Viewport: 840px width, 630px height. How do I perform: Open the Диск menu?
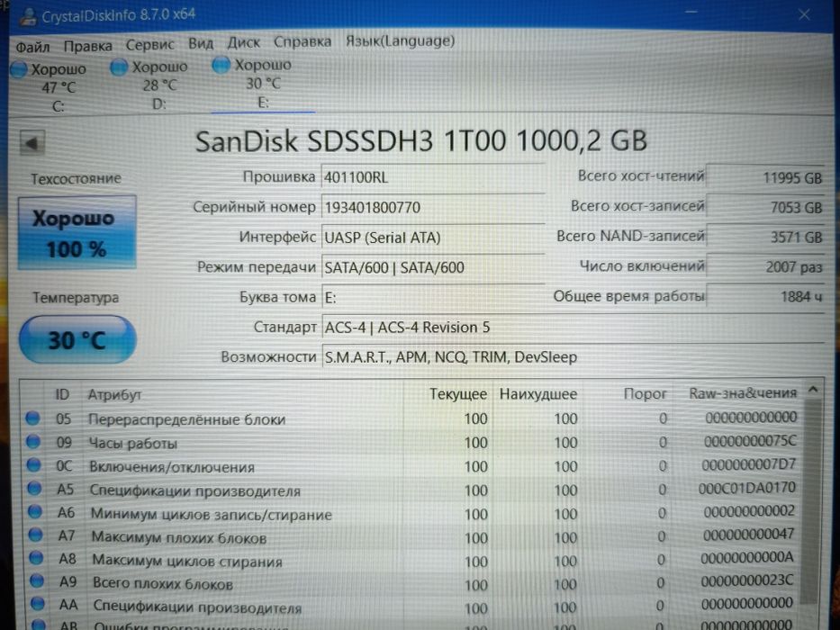(x=244, y=42)
